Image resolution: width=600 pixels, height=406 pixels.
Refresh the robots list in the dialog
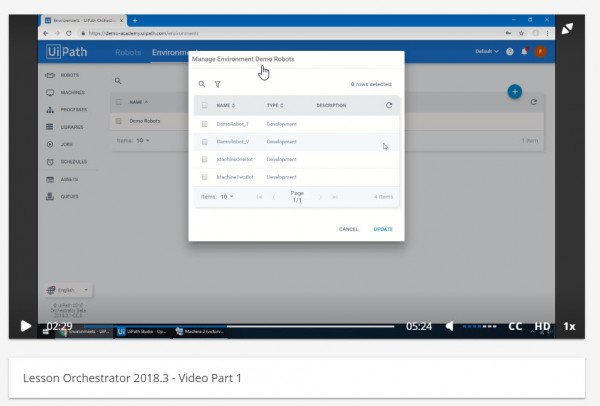click(x=389, y=105)
